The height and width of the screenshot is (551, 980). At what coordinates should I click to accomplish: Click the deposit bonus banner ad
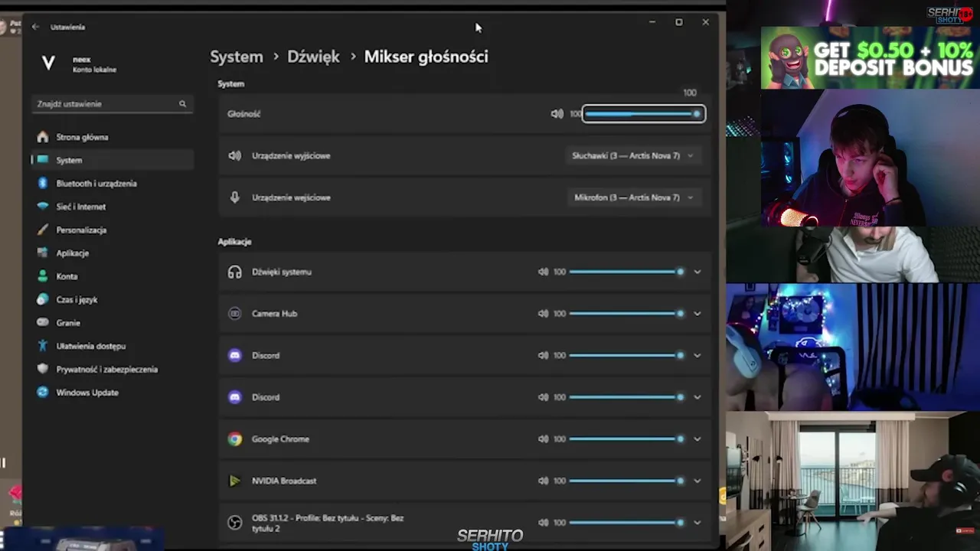click(870, 58)
